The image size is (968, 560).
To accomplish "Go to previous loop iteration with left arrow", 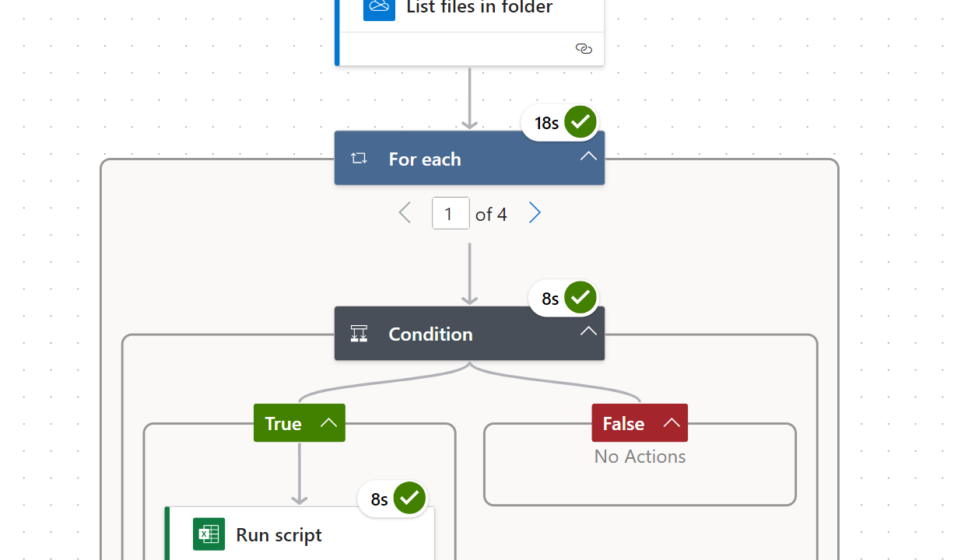I will (405, 213).
